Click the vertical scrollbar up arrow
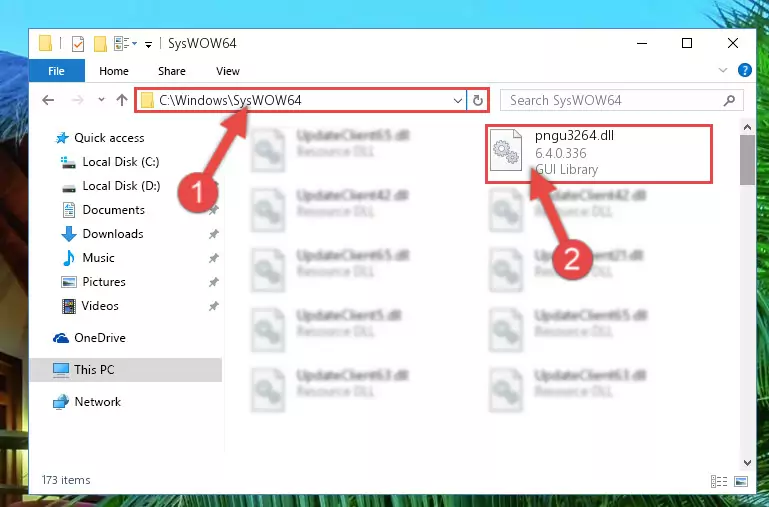The image size is (769, 507). 747,127
